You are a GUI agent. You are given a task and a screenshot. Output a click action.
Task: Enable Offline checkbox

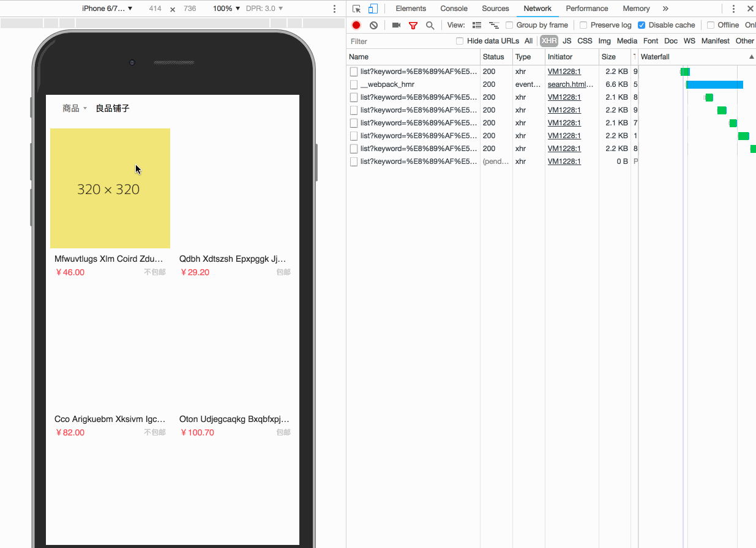tap(711, 25)
